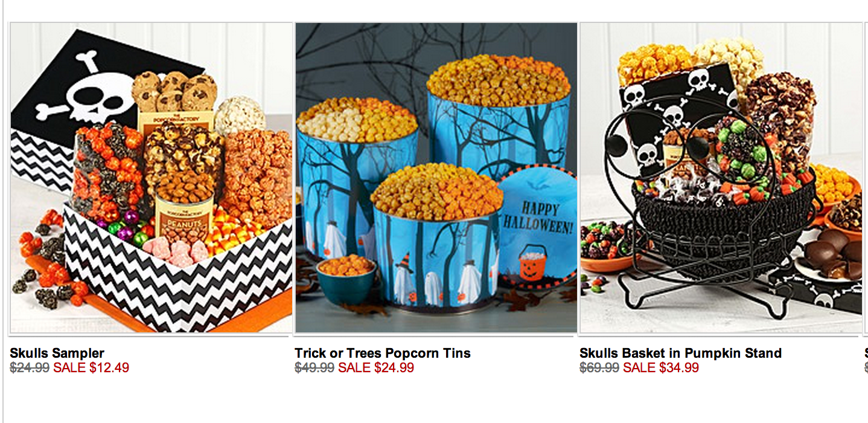Open the Skulls Sampler product photo

click(x=151, y=178)
